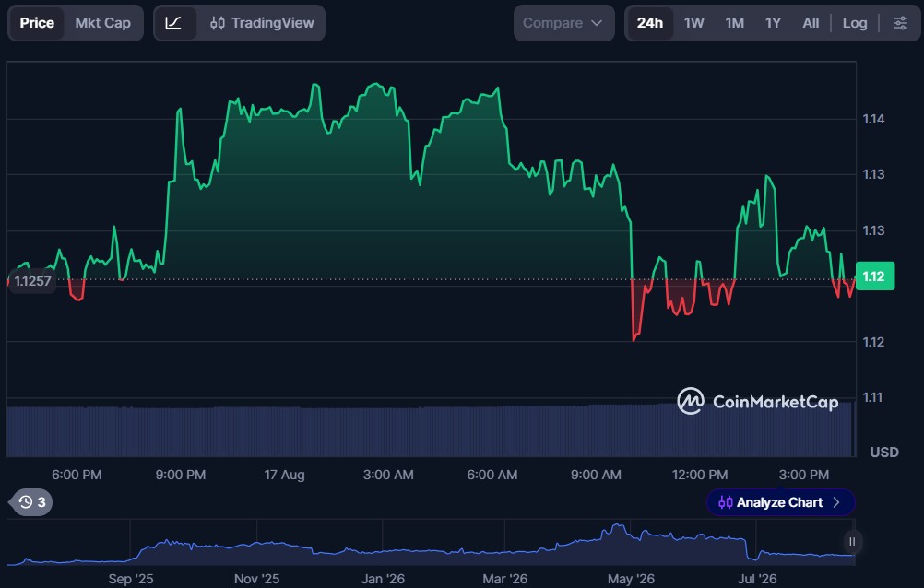Click the 6:00 AM time axis label
Image resolution: width=924 pixels, height=588 pixels.
click(492, 475)
